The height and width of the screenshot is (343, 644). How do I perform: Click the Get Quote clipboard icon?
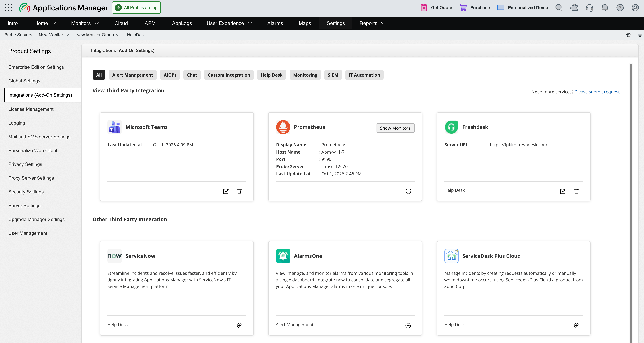tap(424, 7)
